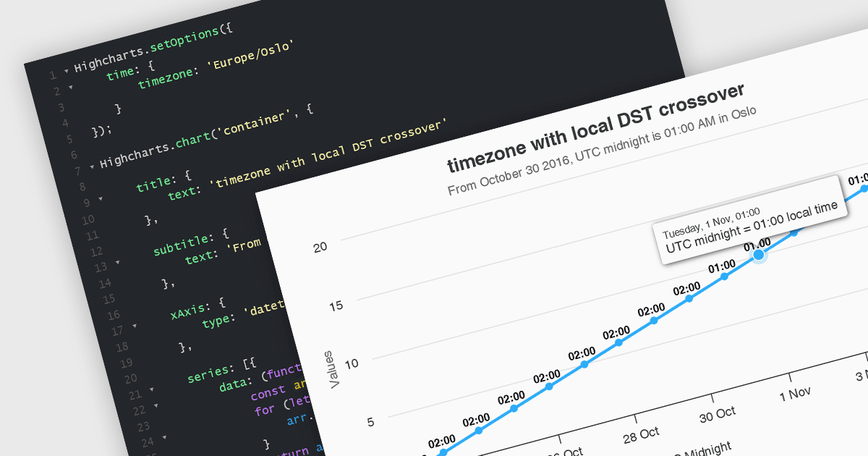This screenshot has width=868, height=456.
Task: Click line number 5 in the editor gutter
Action: [69, 139]
